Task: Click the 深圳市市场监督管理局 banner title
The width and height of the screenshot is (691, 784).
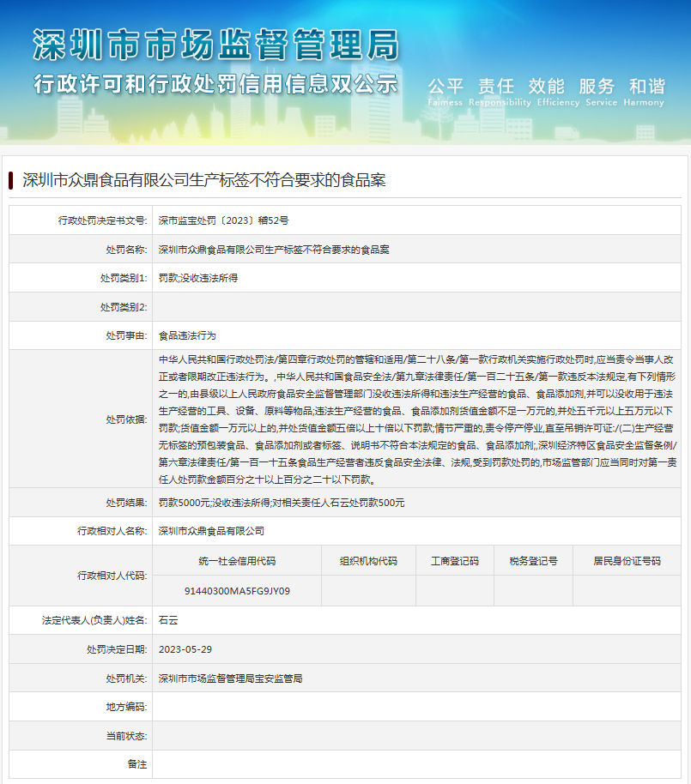Action: pyautogui.click(x=216, y=45)
